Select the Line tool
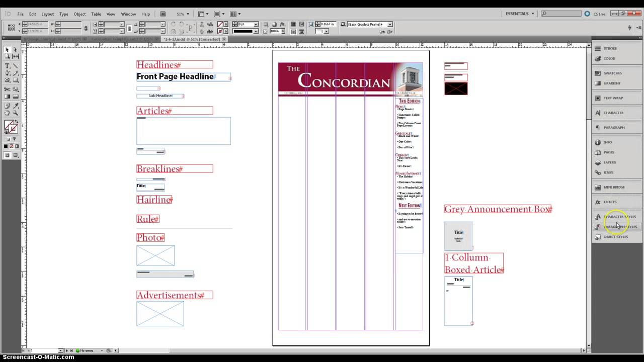Viewport: 644px width, 362px height. pyautogui.click(x=15, y=66)
